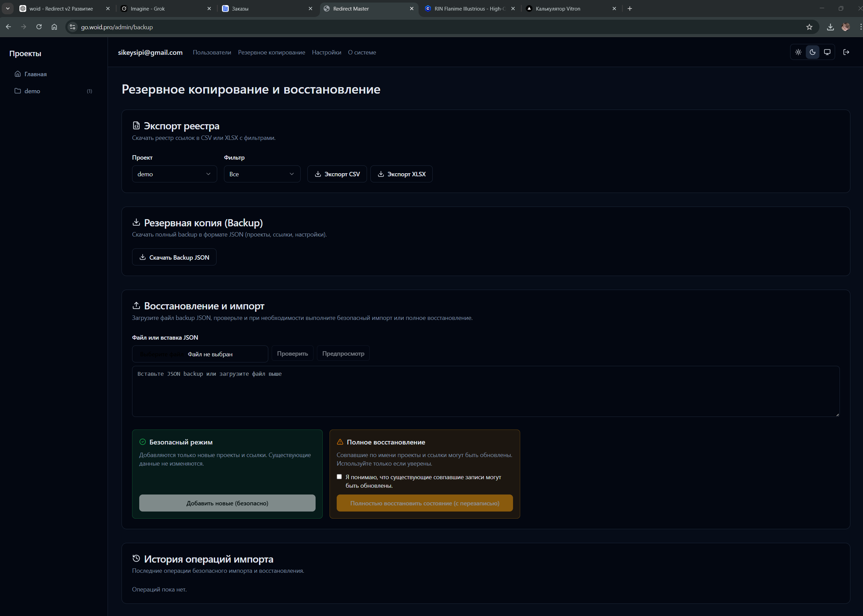This screenshot has width=863, height=616.
Task: Click into the JSON backup textarea
Action: coord(485,391)
